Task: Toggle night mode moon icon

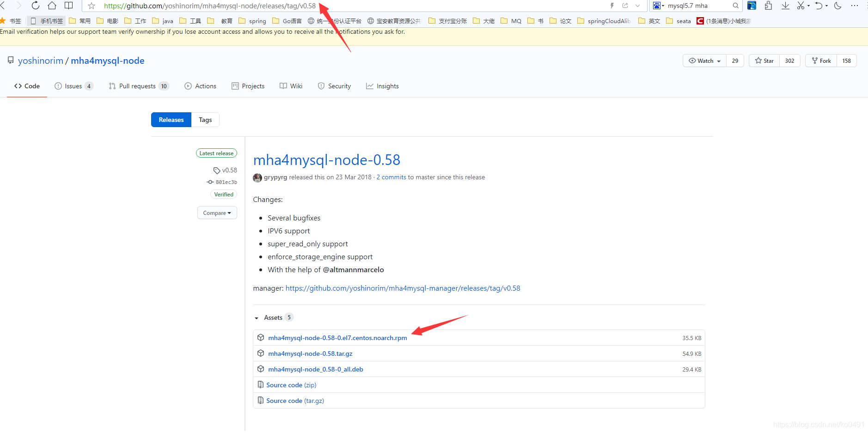Action: tap(838, 6)
